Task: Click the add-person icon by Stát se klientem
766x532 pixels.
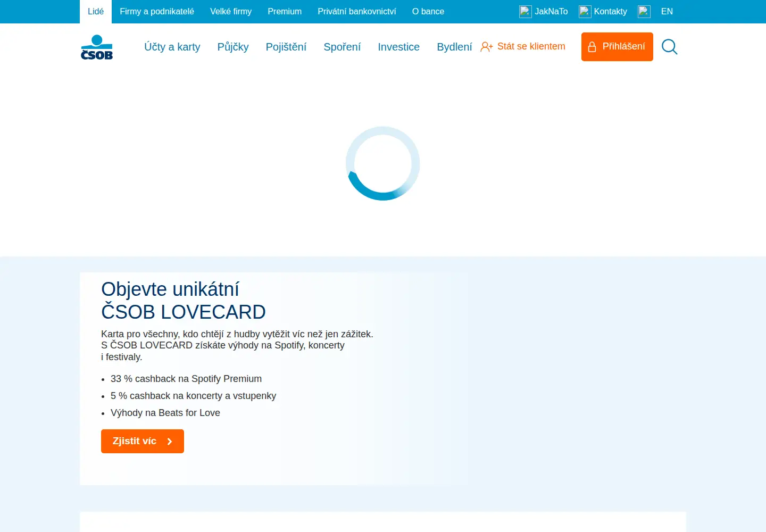Action: 486,47
